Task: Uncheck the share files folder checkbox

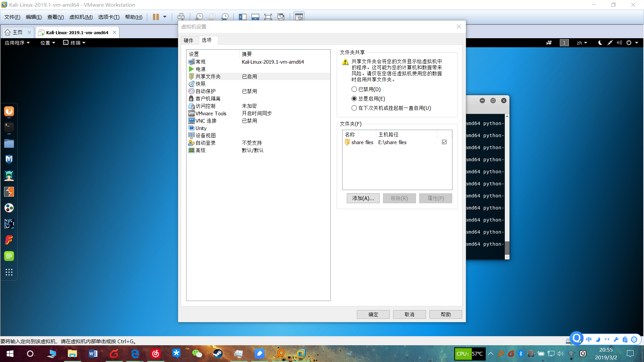Action: (x=444, y=142)
